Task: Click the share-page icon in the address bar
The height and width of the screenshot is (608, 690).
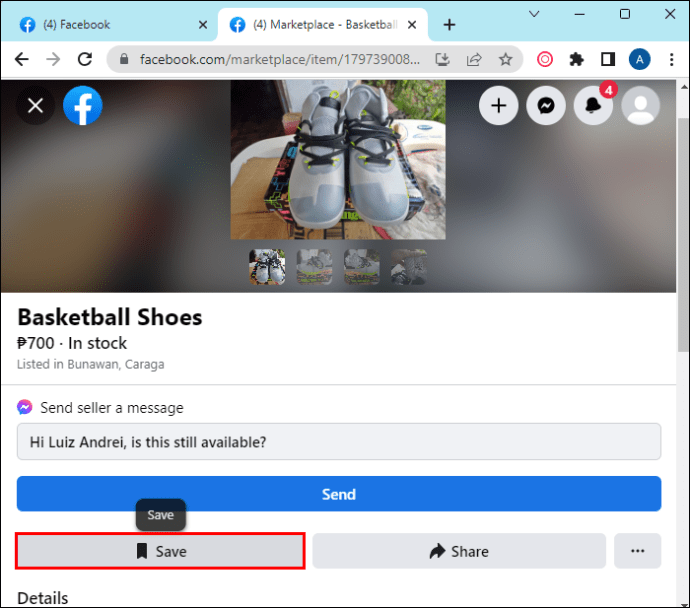Action: (x=474, y=59)
